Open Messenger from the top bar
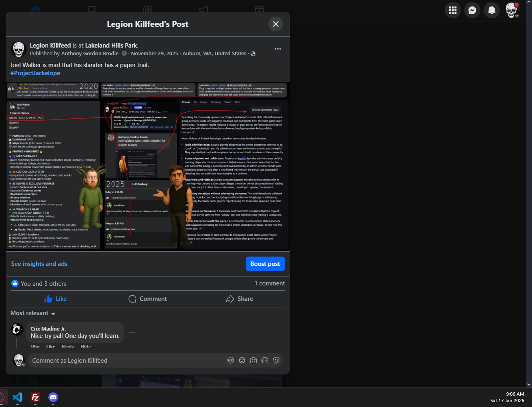Screen dimensions: 532x407 [x=472, y=10]
